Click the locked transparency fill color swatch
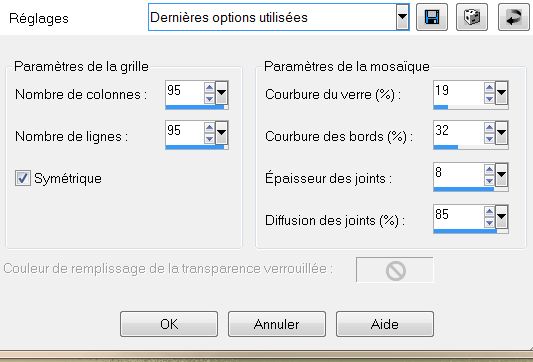533x362 pixels. coord(395,270)
